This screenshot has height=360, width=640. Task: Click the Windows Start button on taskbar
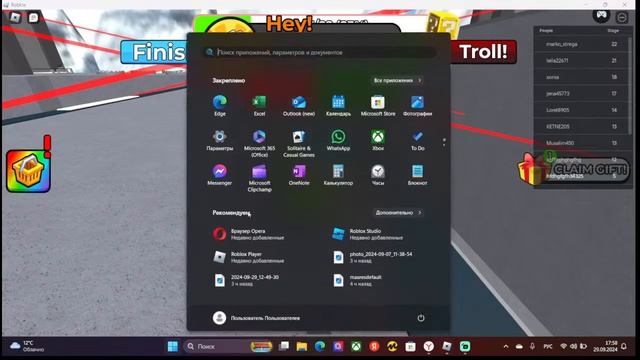pos(173,346)
